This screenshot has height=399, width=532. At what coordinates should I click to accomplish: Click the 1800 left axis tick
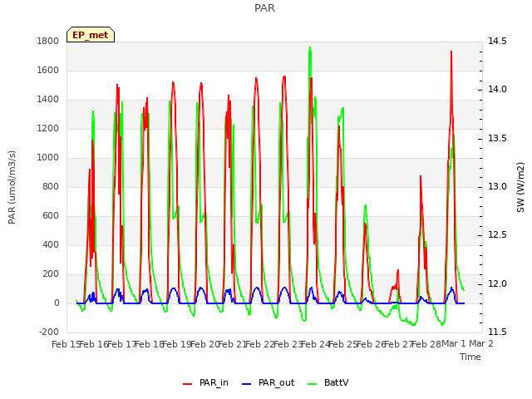click(48, 41)
